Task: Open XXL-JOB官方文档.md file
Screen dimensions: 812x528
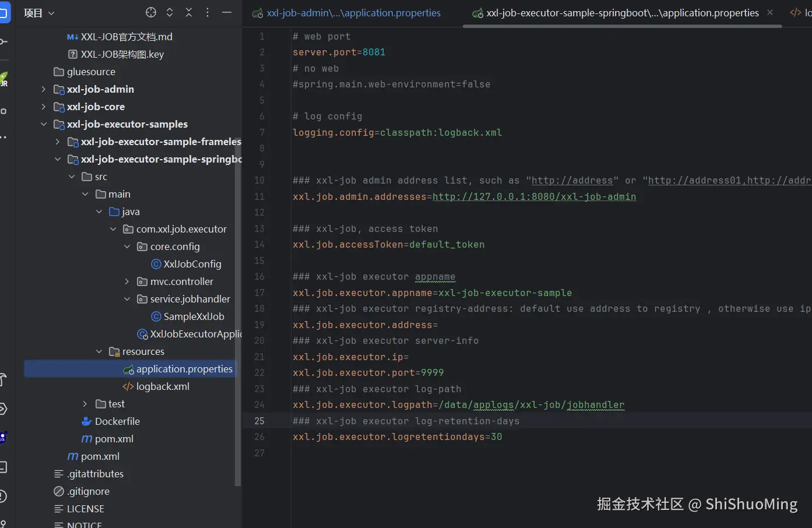Action: tap(126, 37)
